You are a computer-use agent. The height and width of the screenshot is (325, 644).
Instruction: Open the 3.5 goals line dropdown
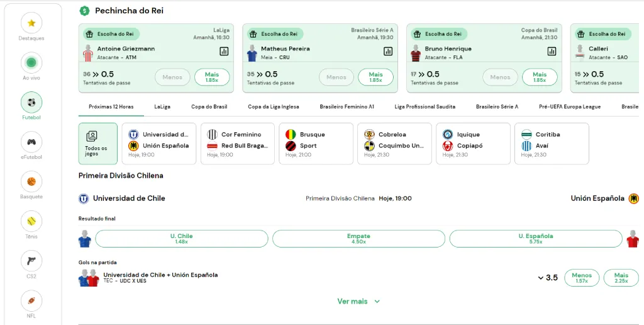pyautogui.click(x=548, y=278)
